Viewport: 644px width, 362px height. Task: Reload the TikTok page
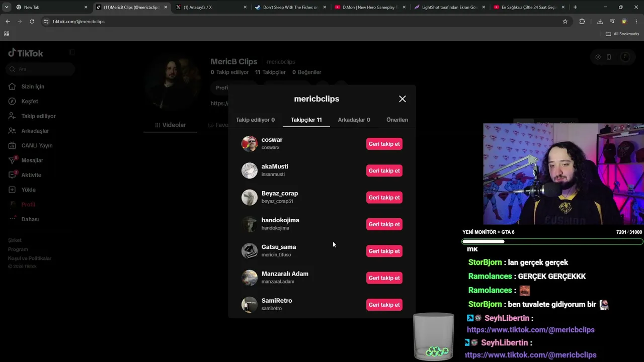32,22
